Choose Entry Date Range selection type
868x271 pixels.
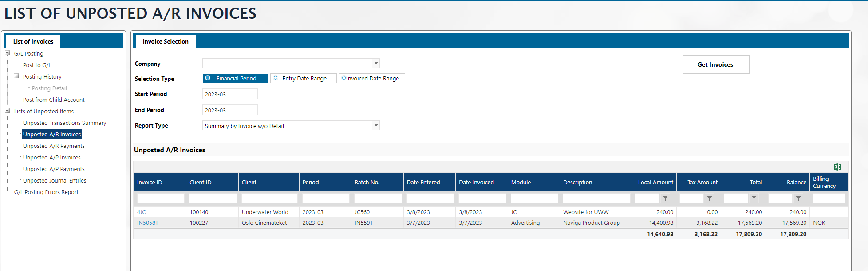pos(276,78)
